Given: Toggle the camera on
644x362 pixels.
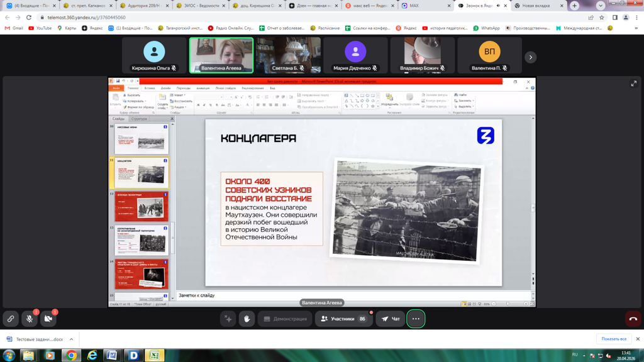Looking at the screenshot, I should (48, 319).
